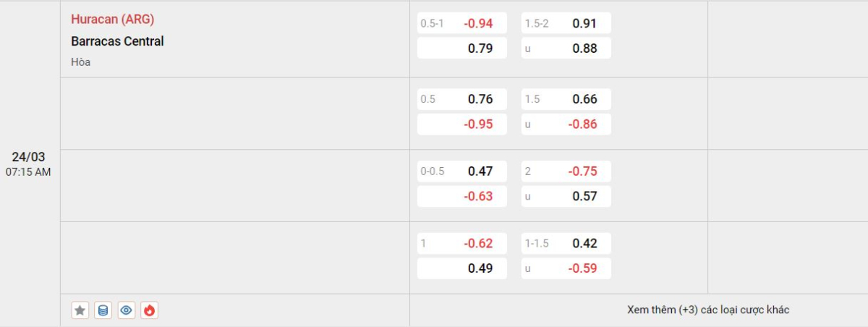Image resolution: width=868 pixels, height=327 pixels.
Task: Select handicap 0.5-1 odds -0.94
Action: coord(462,23)
